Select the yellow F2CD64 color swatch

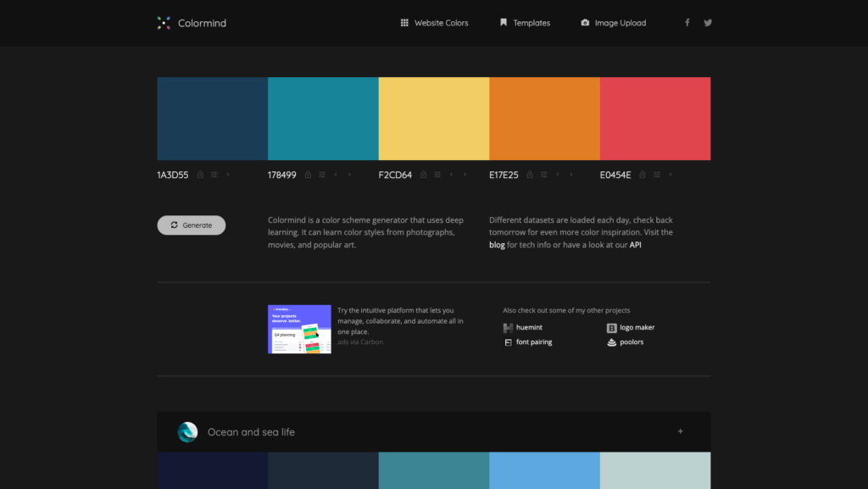click(x=434, y=119)
